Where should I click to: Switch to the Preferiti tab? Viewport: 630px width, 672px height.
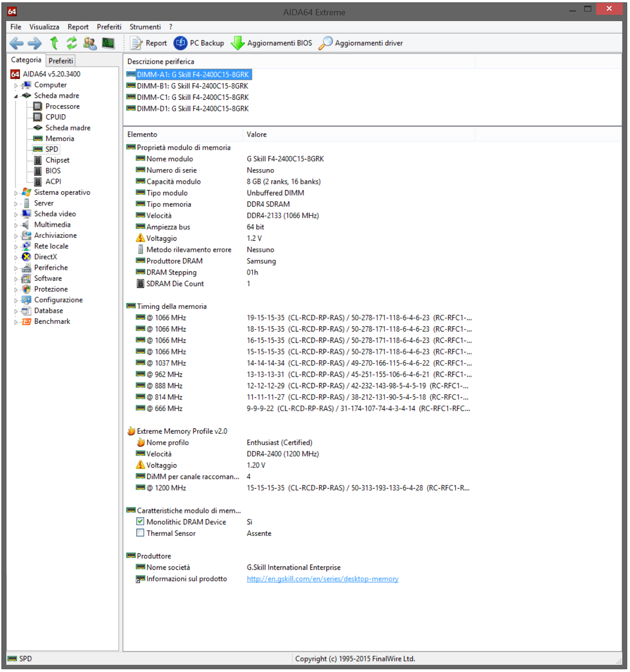61,61
